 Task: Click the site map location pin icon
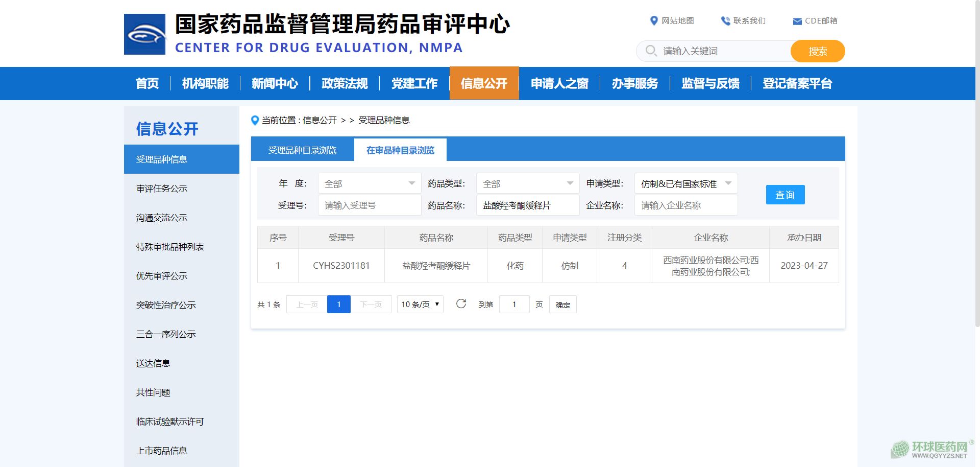tap(653, 21)
